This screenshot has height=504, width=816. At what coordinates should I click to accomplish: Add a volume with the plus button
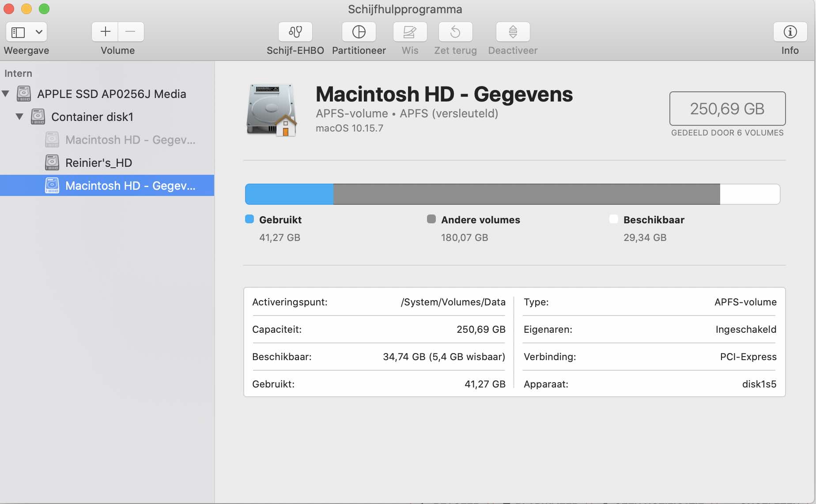(105, 32)
